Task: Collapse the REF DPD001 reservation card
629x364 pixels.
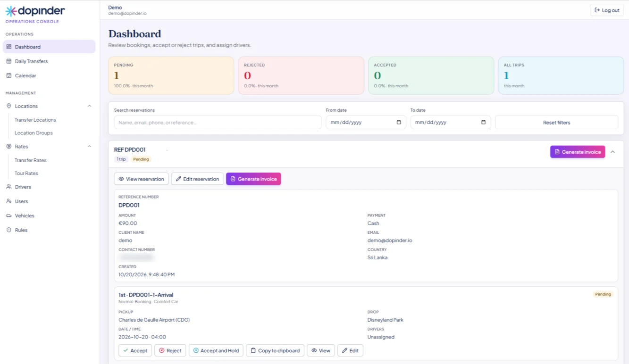Action: tap(612, 152)
